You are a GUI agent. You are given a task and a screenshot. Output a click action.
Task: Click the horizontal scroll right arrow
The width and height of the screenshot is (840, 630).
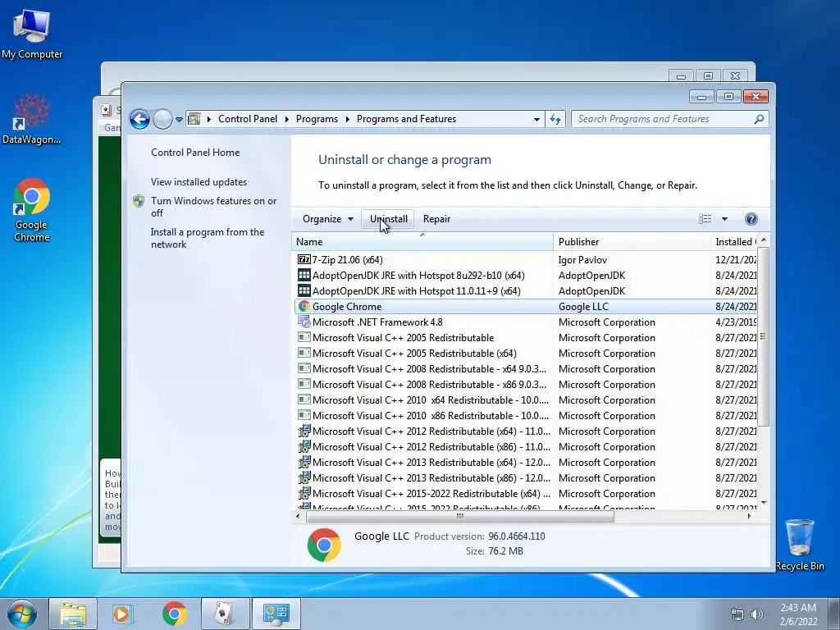pos(750,517)
